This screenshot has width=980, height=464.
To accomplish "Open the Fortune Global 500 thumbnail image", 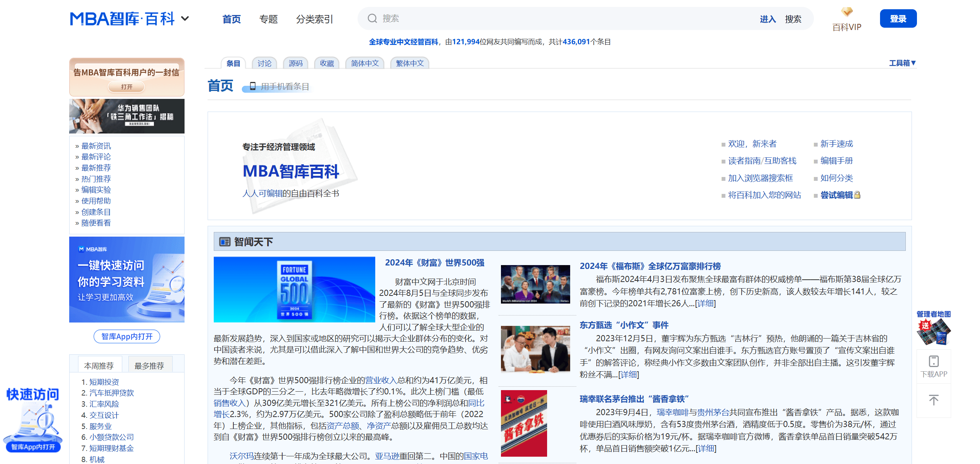I will pyautogui.click(x=294, y=289).
